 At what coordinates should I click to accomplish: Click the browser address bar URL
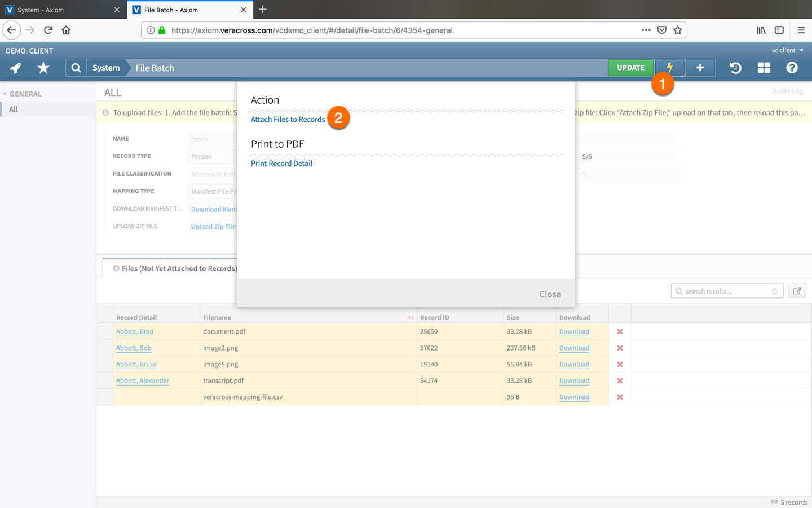312,30
